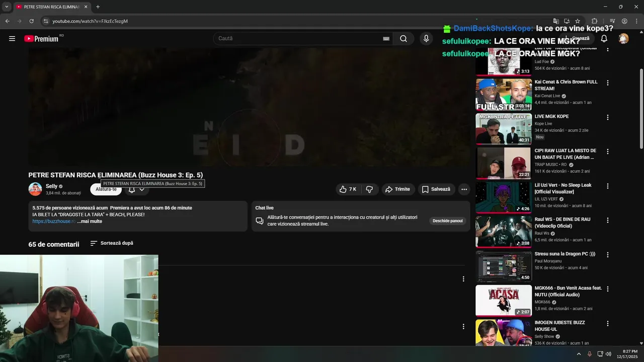
Task: Open options menu for Lil Uzi Vert video
Action: coord(608,186)
